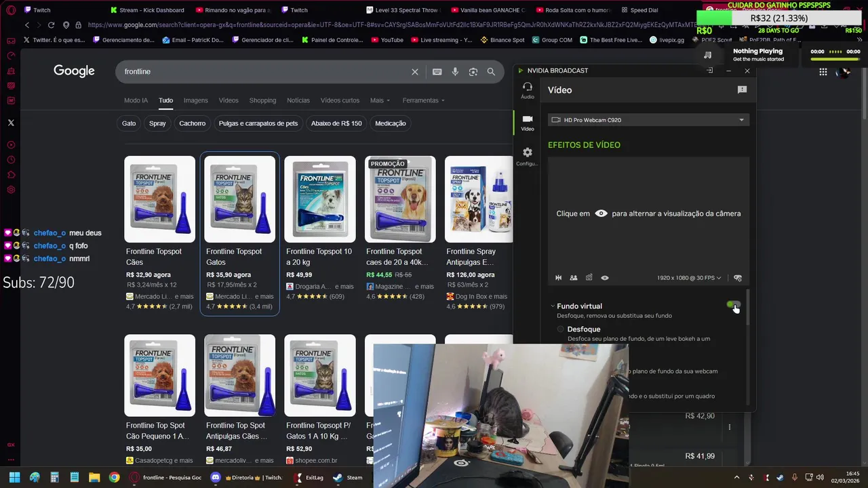The height and width of the screenshot is (488, 868).
Task: Select the Desfoque radio option
Action: (561, 329)
